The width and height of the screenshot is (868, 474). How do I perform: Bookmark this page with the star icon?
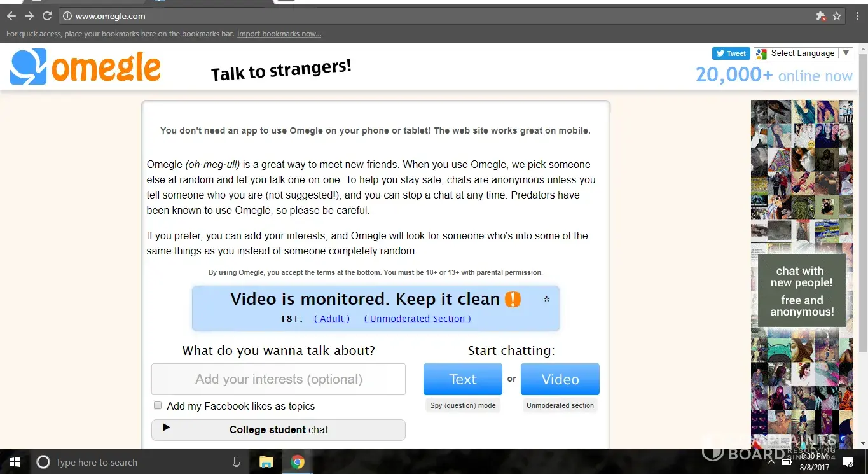837,16
